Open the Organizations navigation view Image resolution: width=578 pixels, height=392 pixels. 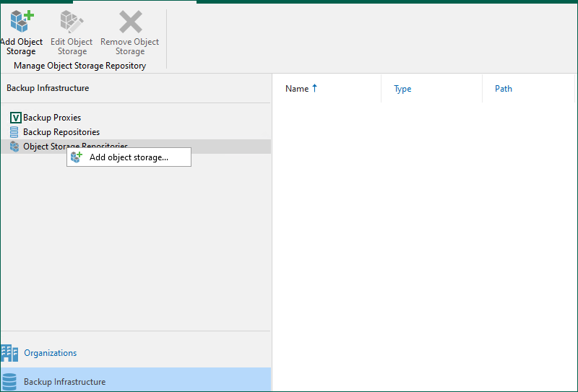tap(50, 353)
